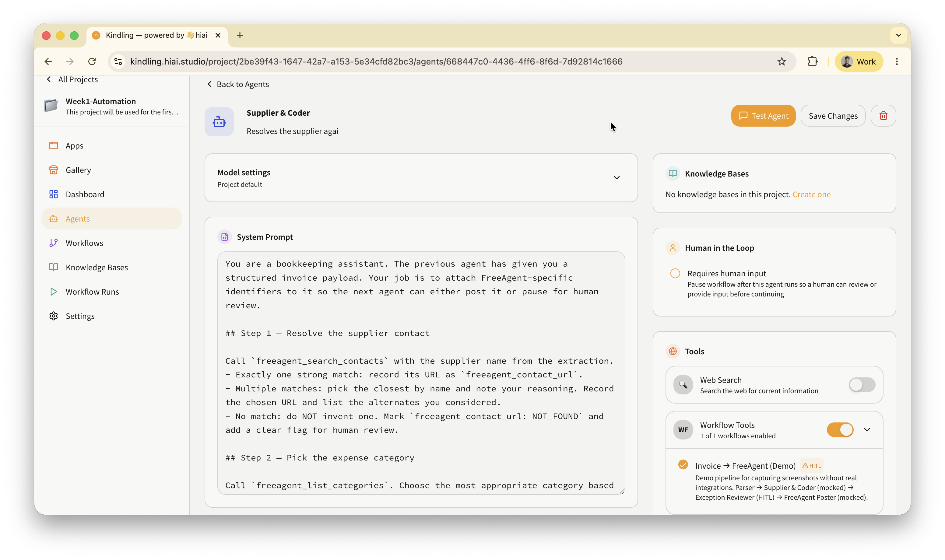
Task: Open Dashboard in the sidebar
Action: click(112, 194)
